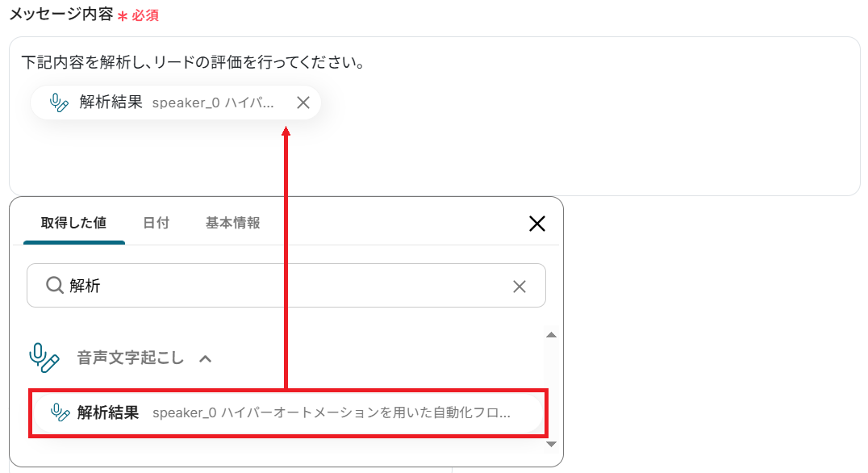
Task: Click the scrollbar up arrow in the list
Action: click(551, 334)
